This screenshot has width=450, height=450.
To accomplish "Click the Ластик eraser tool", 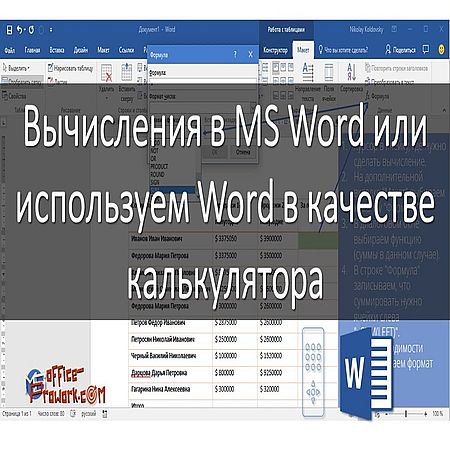I will pos(57,81).
